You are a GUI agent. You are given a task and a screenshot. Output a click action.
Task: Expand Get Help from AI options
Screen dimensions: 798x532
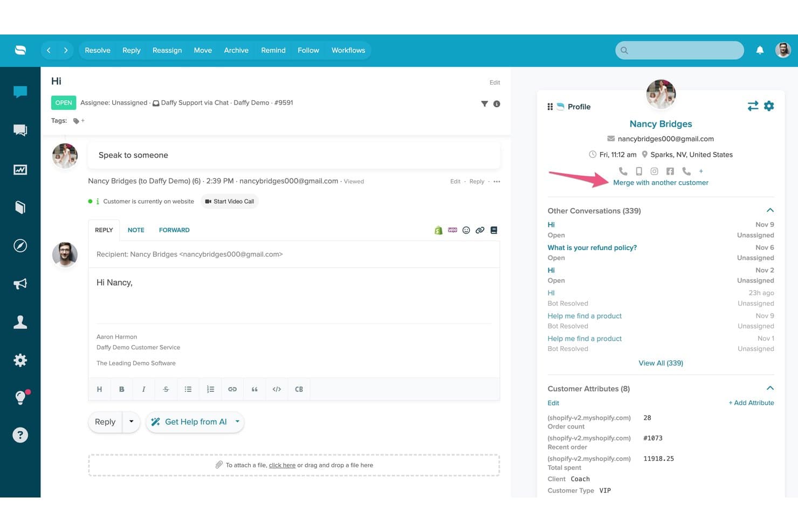click(x=237, y=422)
